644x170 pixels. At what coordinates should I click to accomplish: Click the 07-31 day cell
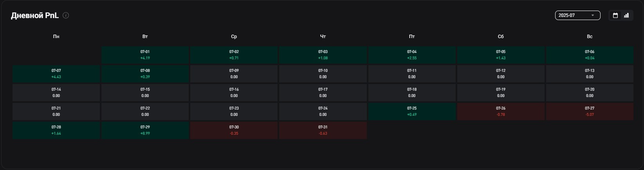(x=323, y=130)
